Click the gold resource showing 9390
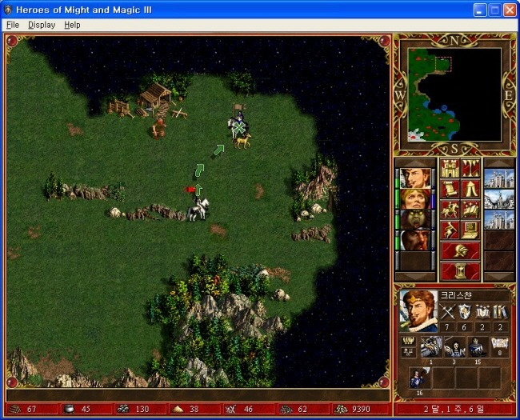 [361, 409]
